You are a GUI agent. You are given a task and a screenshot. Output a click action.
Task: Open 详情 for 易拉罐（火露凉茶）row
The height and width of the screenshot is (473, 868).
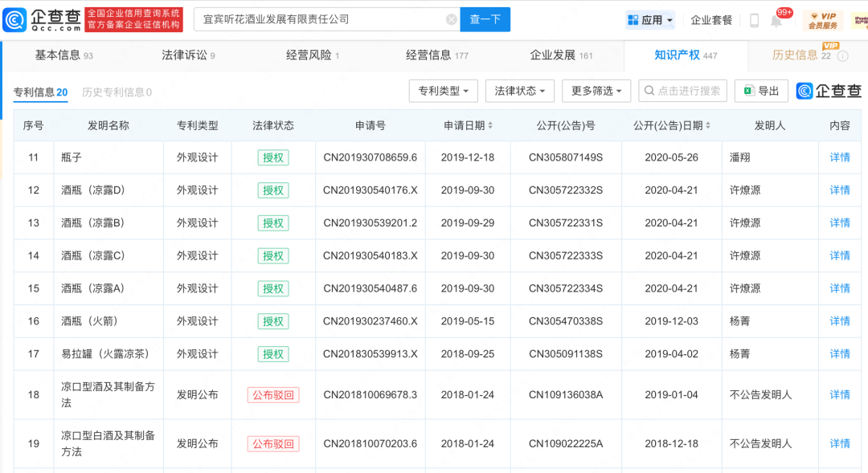click(x=839, y=353)
